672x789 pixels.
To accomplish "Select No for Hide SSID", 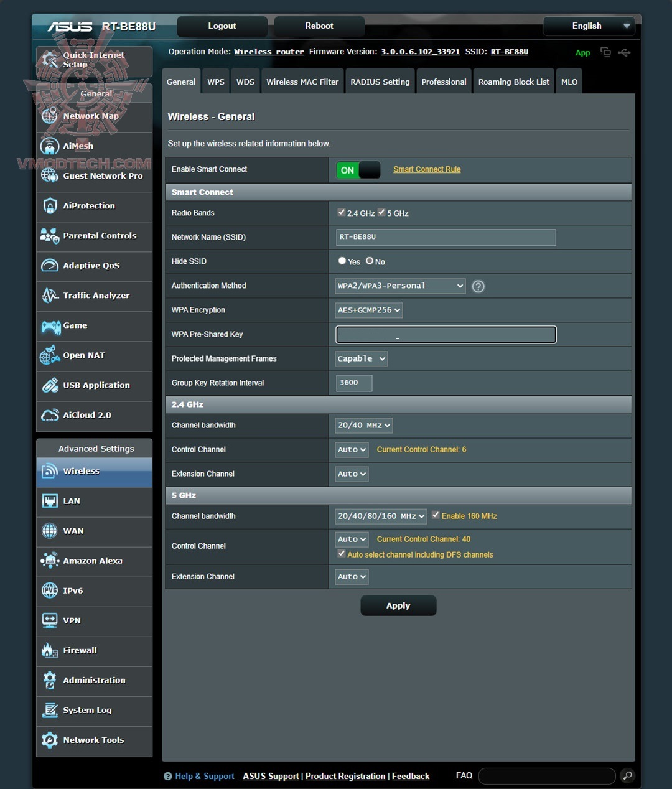I will [x=370, y=261].
